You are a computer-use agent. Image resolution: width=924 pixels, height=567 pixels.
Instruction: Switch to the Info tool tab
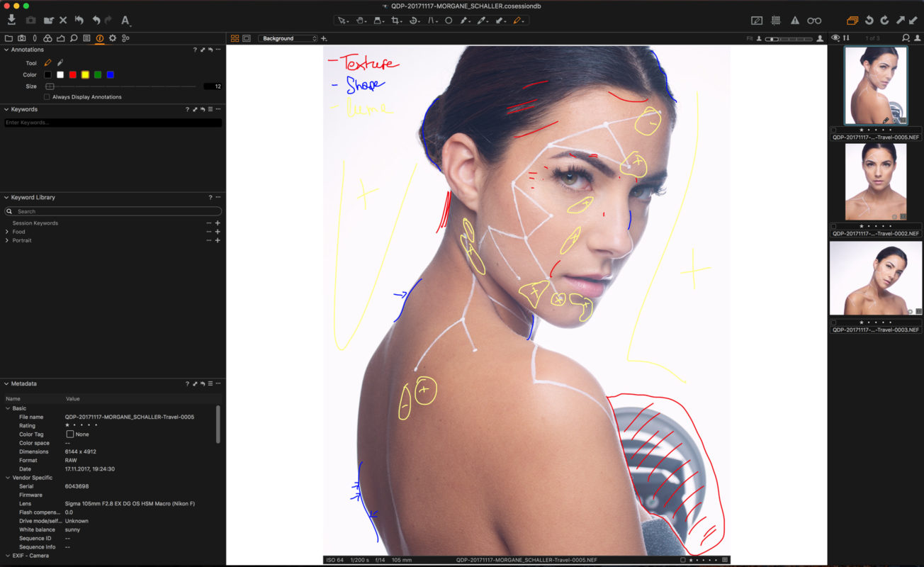click(100, 38)
